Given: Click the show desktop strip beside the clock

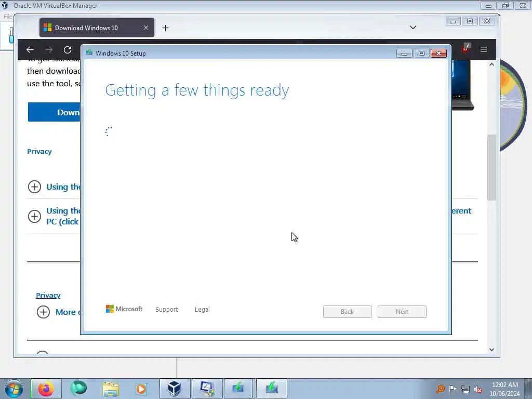Looking at the screenshot, I should [528, 389].
